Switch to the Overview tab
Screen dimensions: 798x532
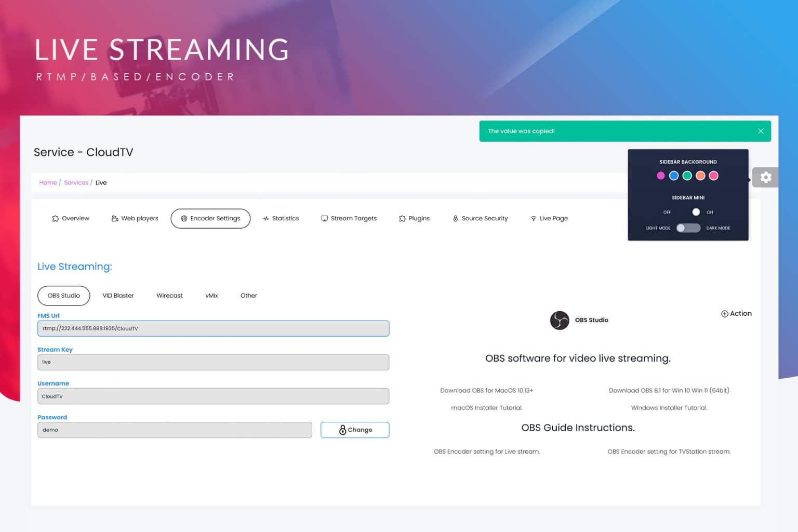[70, 218]
